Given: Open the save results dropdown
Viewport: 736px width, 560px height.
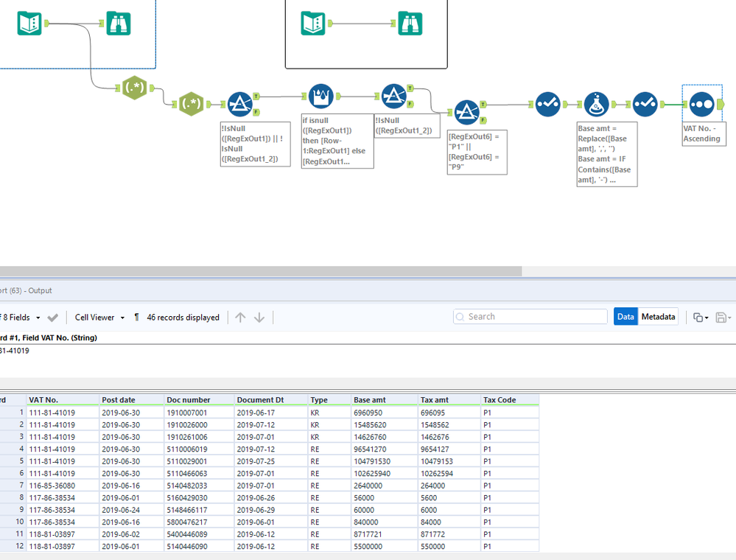Looking at the screenshot, I should 723,318.
